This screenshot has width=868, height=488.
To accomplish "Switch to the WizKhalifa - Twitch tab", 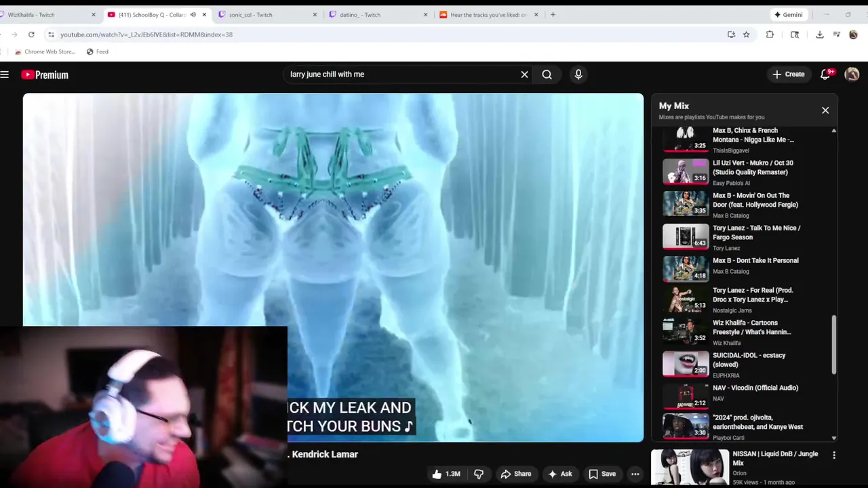I will [47, 14].
